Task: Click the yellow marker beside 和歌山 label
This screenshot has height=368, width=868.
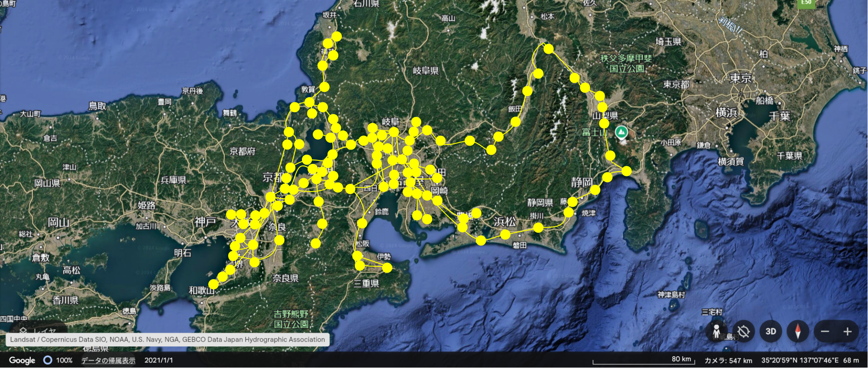Action: click(213, 284)
